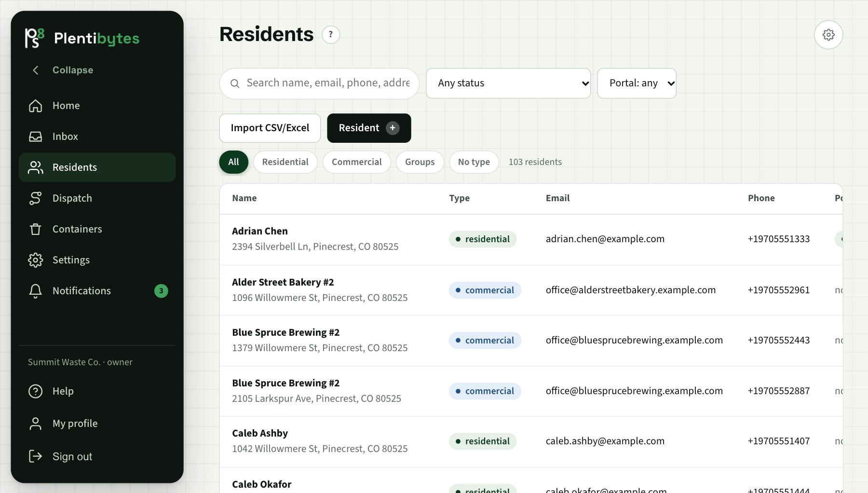This screenshot has width=868, height=493.
Task: Click the Inbox tray icon
Action: pos(35,137)
